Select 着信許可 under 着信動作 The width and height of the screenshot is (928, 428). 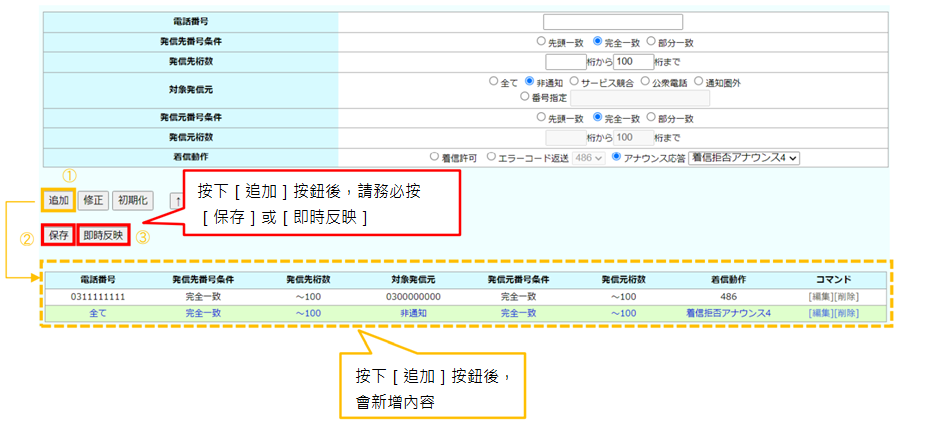click(x=434, y=157)
